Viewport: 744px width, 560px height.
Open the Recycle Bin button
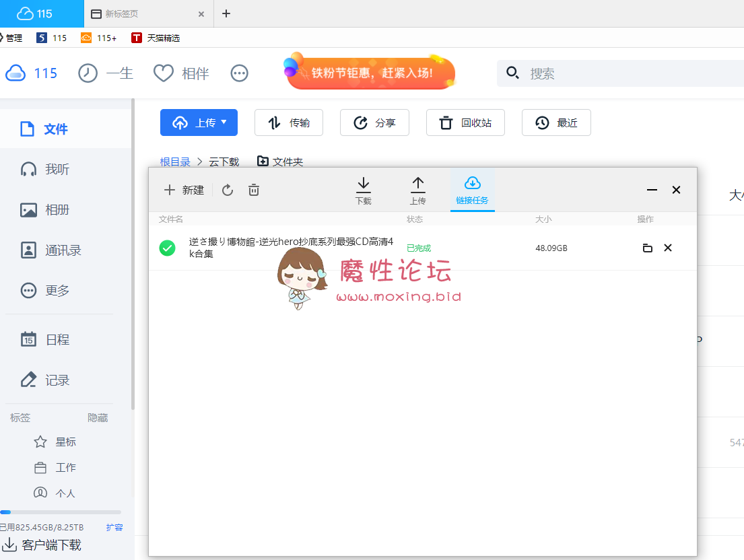point(465,123)
